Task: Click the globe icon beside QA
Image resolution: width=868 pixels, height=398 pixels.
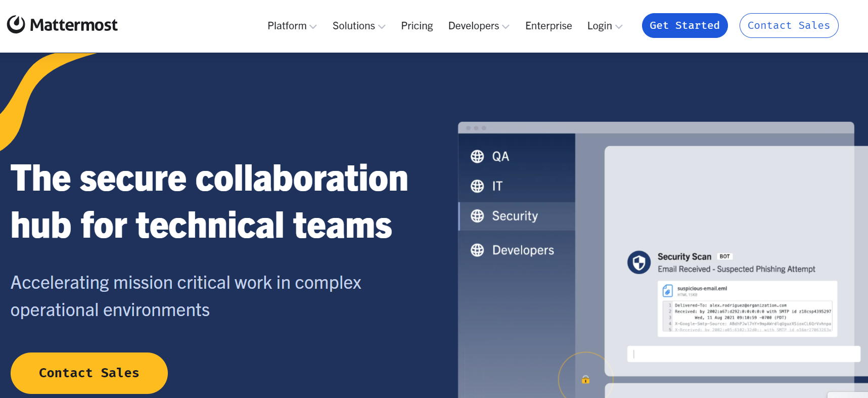Action: (477, 157)
